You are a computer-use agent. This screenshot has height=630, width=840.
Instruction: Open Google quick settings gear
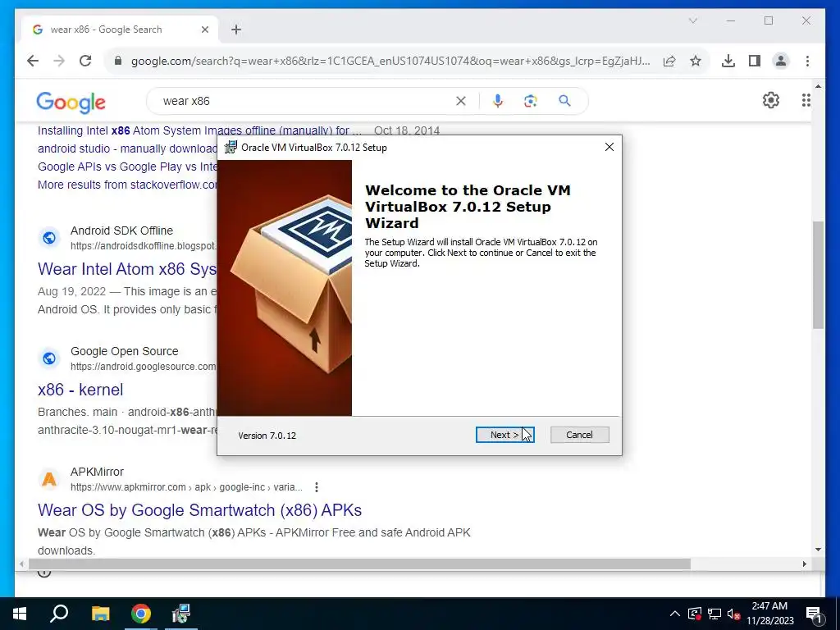tap(771, 100)
